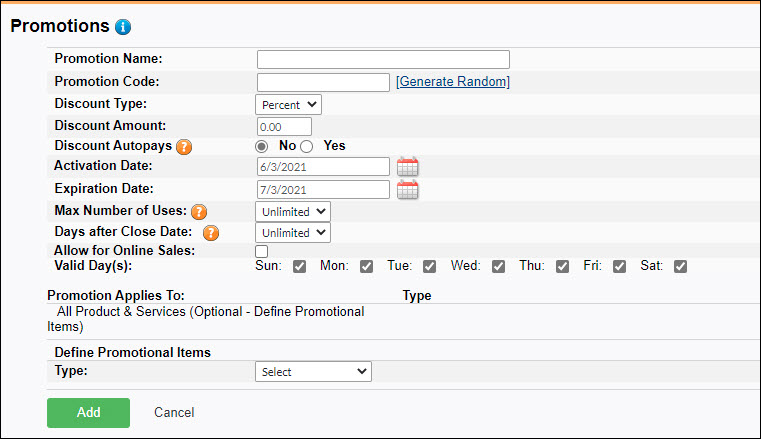The image size is (761, 439).
Task: Click Days after Close Date help icon
Action: pos(211,233)
